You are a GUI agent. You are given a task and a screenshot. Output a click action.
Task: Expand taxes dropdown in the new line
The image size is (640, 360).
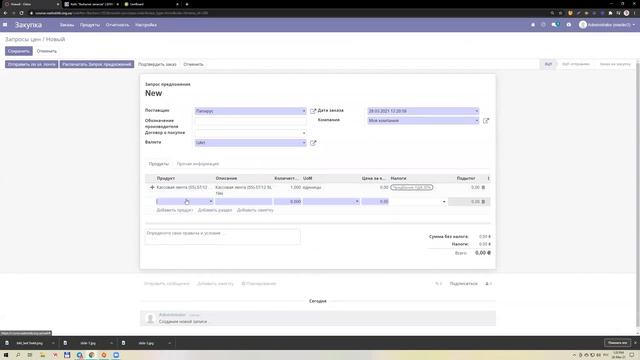(x=444, y=202)
